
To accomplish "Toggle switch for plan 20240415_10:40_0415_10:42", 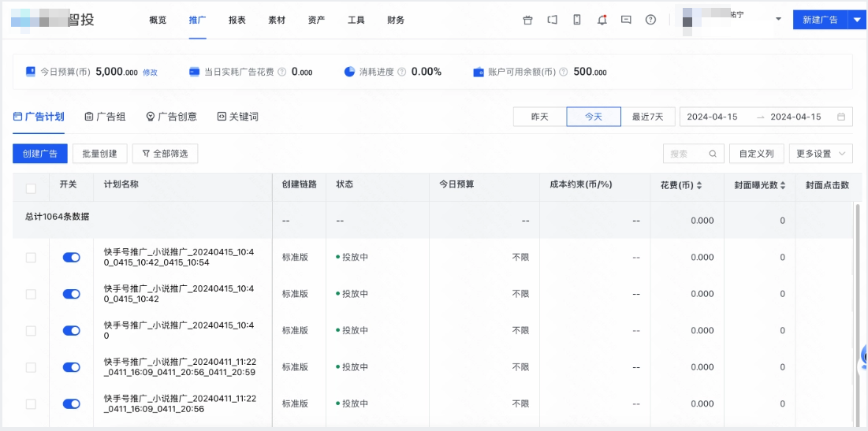I will [x=72, y=294].
